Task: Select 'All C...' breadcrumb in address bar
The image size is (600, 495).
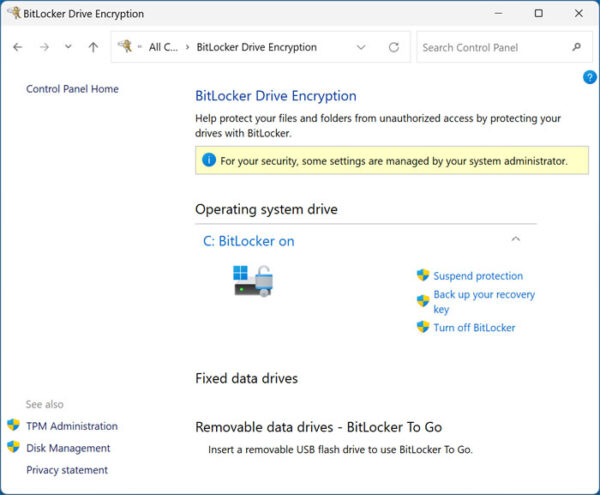Action: pos(163,47)
